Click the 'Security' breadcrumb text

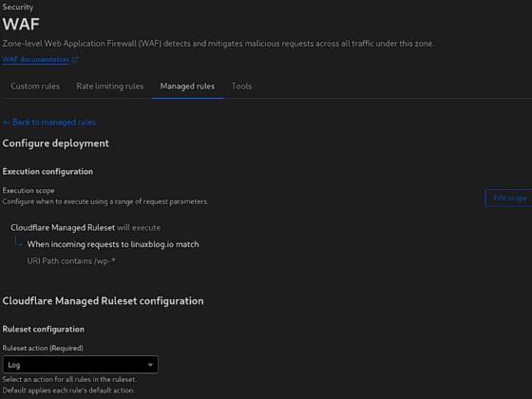click(x=18, y=7)
